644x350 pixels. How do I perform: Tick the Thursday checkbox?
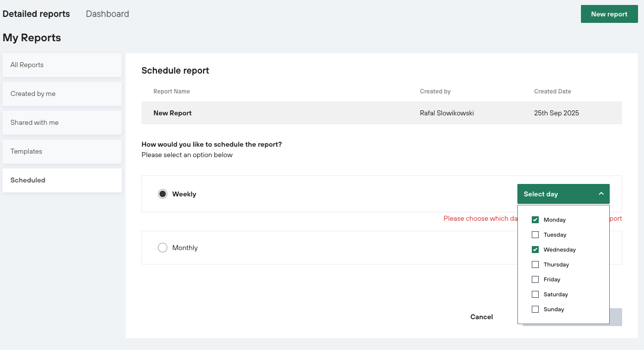click(535, 264)
